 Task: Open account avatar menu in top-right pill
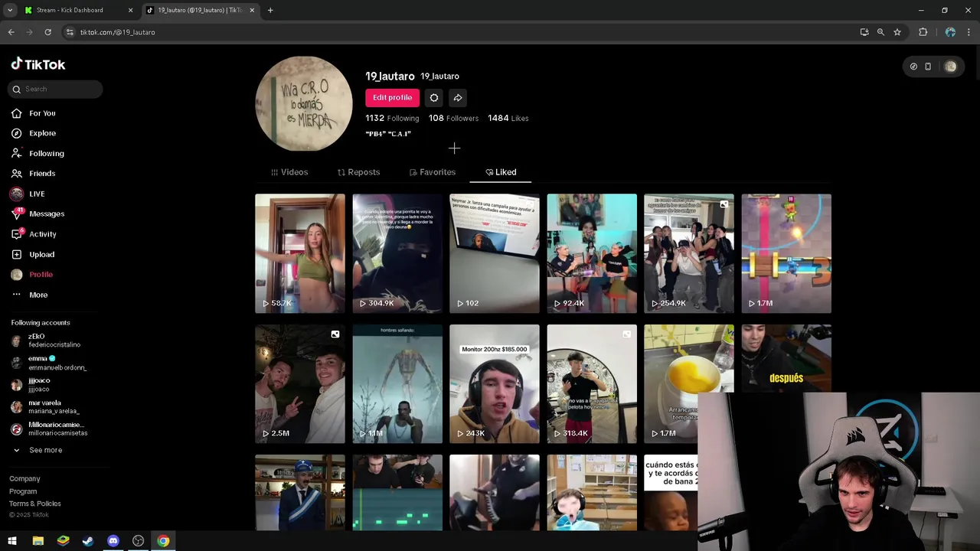[950, 67]
